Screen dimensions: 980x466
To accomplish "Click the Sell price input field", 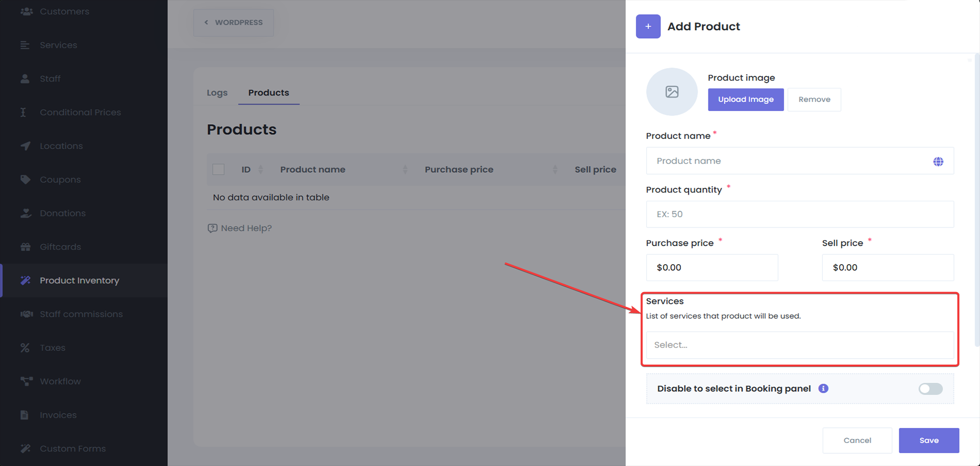I will tap(887, 268).
